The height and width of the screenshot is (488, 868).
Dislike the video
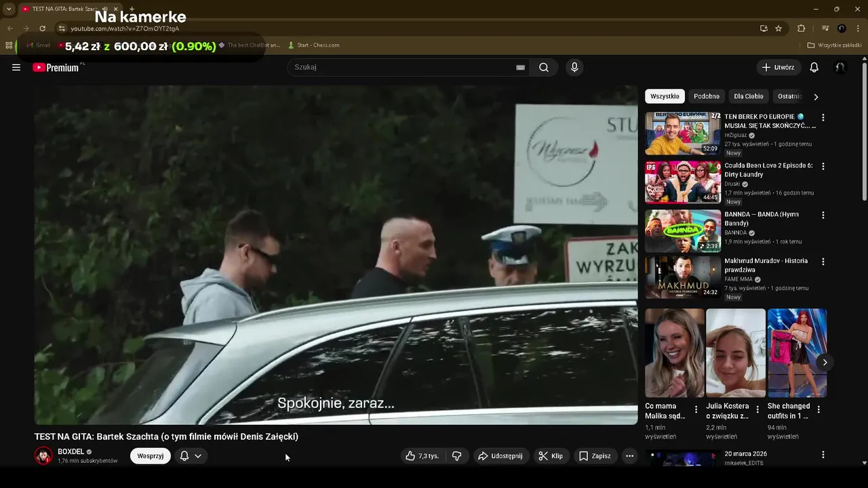click(x=457, y=456)
